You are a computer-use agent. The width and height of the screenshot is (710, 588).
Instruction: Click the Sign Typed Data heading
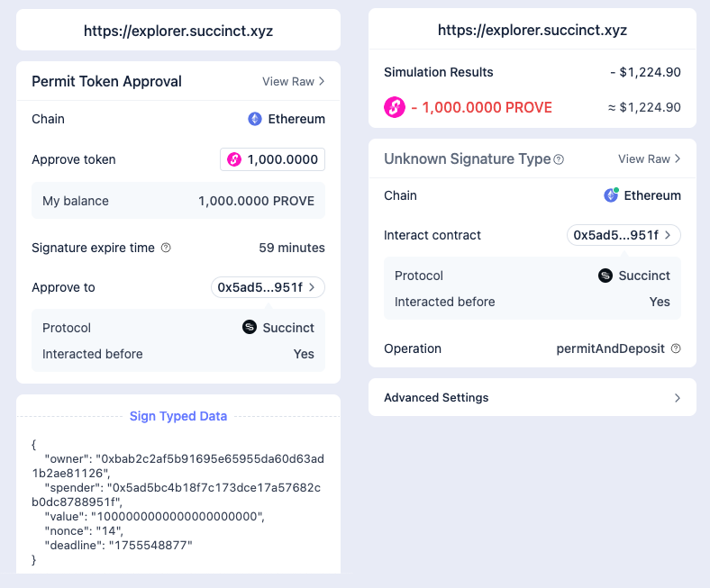pyautogui.click(x=178, y=416)
